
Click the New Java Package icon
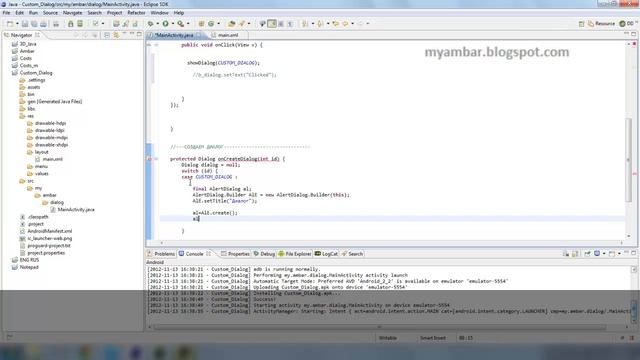pos(201,24)
